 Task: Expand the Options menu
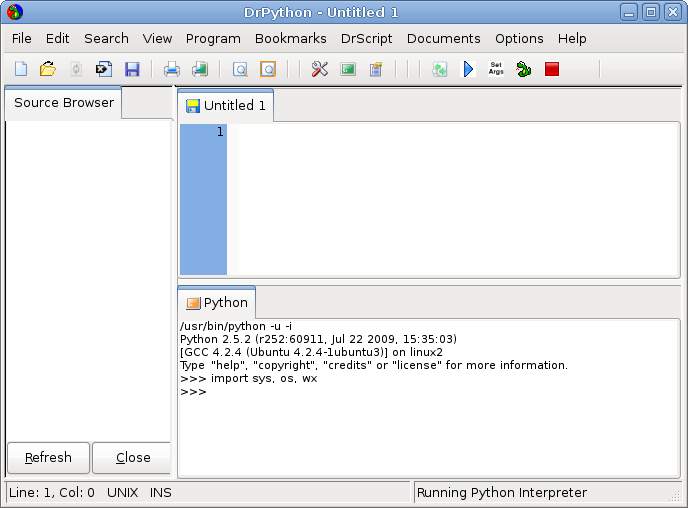coord(519,38)
